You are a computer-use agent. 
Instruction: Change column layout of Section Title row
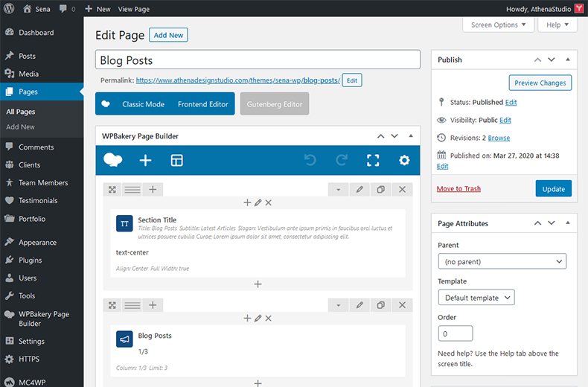[x=132, y=190]
